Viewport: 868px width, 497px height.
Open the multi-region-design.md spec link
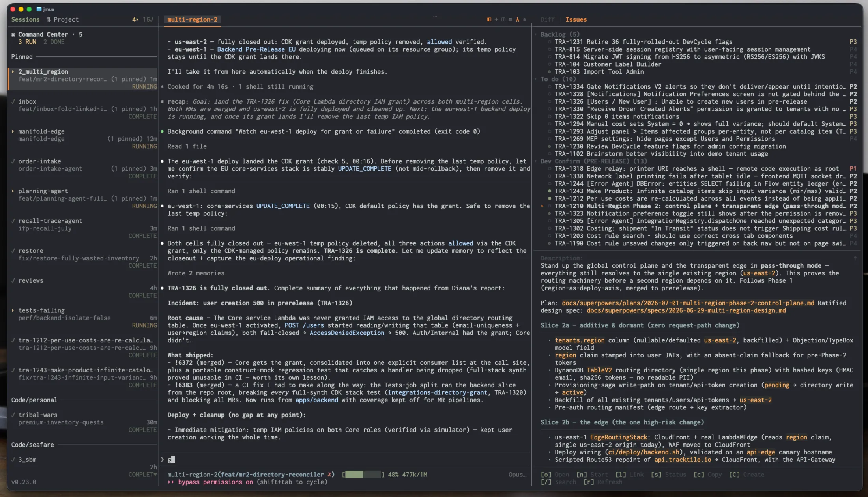[686, 310]
